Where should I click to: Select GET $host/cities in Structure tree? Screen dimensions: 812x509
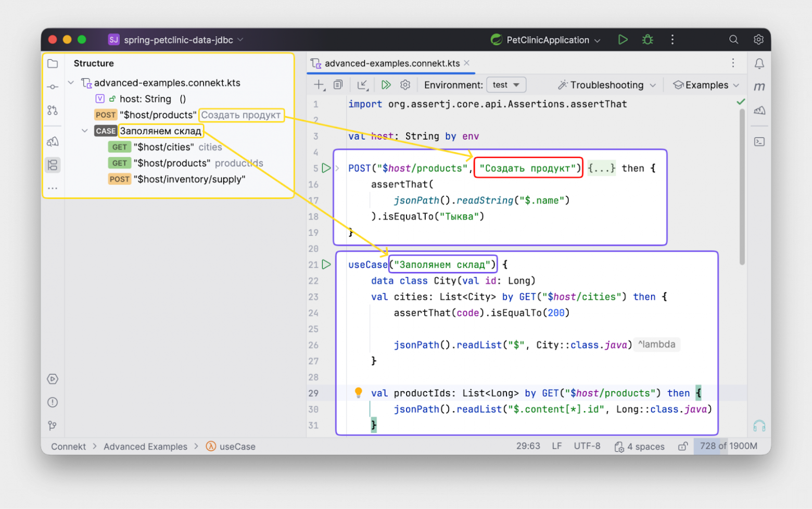click(x=163, y=147)
